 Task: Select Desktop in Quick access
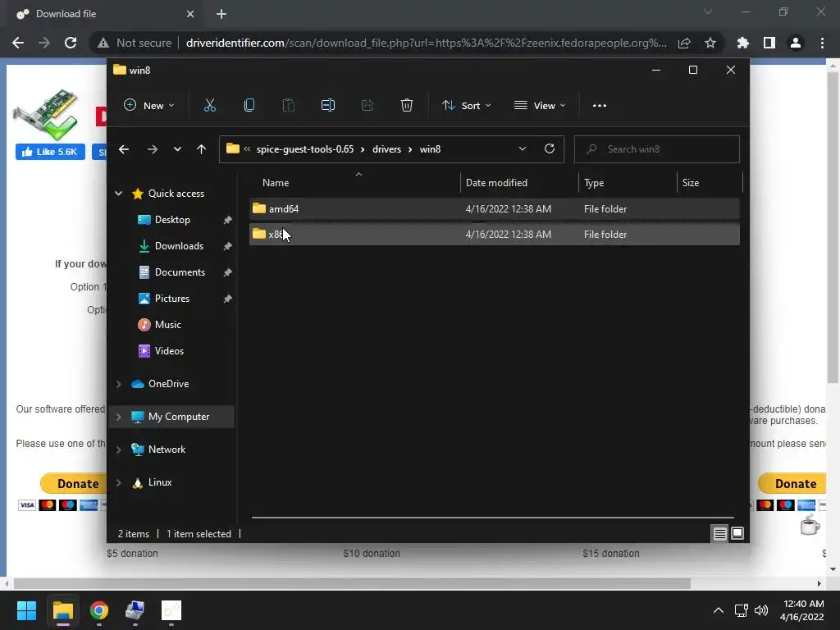point(172,220)
